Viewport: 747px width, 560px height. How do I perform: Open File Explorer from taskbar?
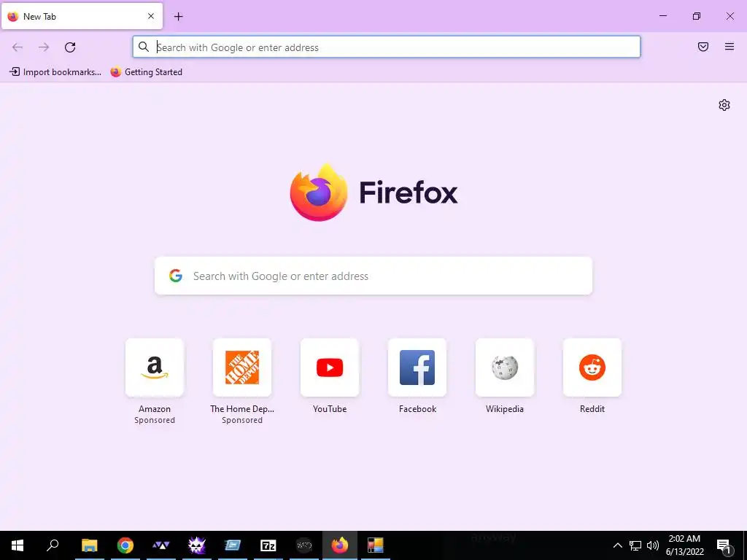click(89, 545)
